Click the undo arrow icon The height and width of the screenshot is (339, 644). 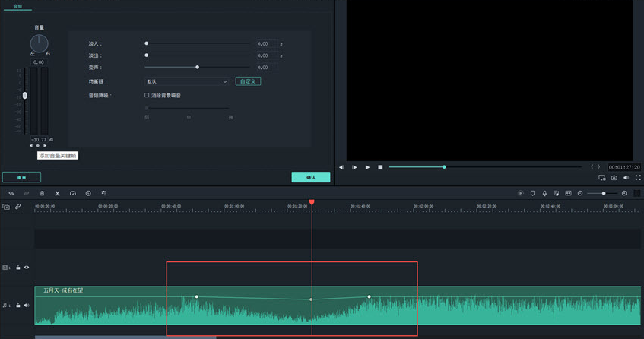(11, 193)
